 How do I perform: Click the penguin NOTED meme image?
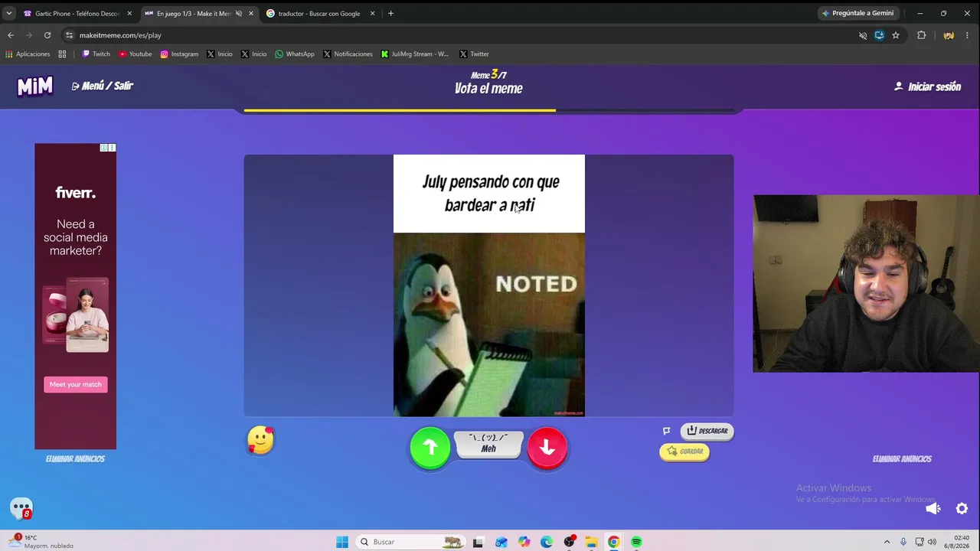click(488, 324)
